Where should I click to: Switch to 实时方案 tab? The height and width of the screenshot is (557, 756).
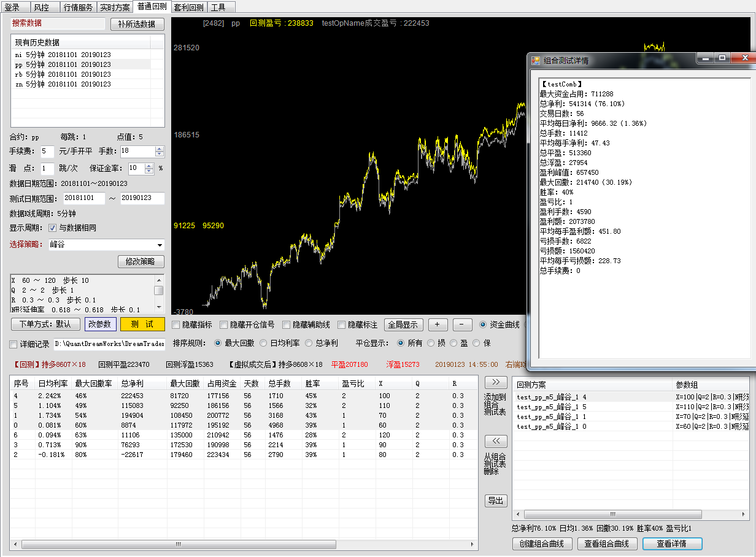pyautogui.click(x=115, y=7)
